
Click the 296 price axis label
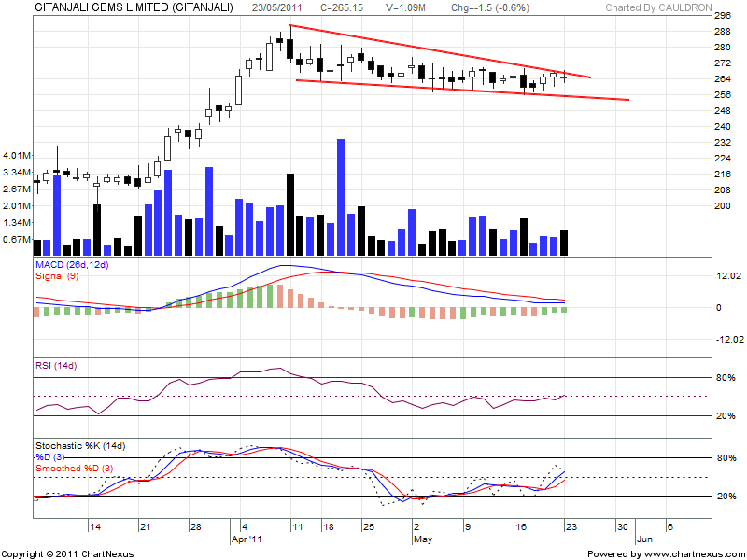pyautogui.click(x=723, y=16)
